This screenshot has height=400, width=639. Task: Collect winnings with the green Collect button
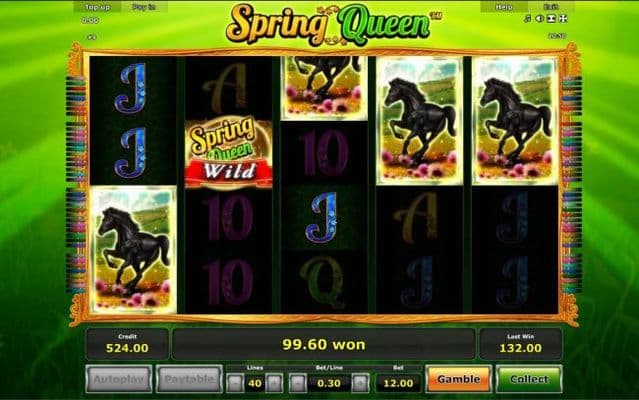tap(529, 379)
